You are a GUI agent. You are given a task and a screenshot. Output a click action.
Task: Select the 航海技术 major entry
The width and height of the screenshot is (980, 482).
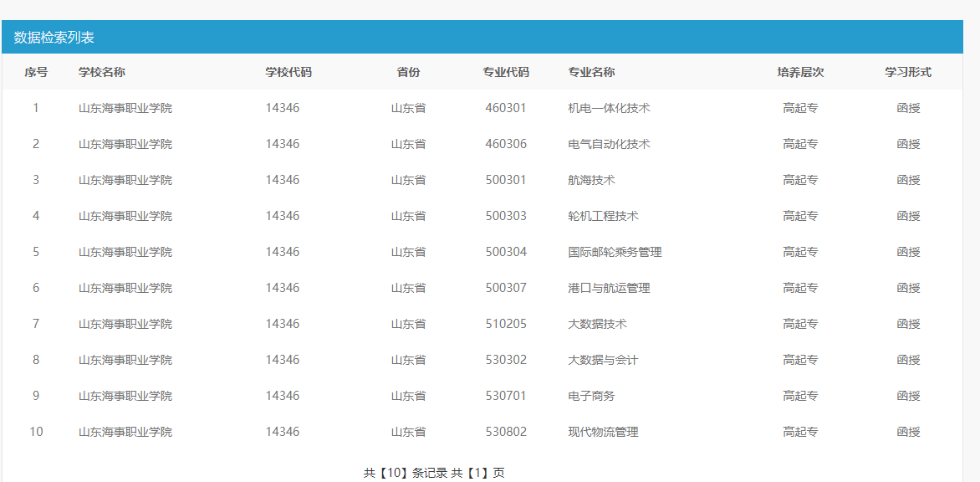point(591,180)
